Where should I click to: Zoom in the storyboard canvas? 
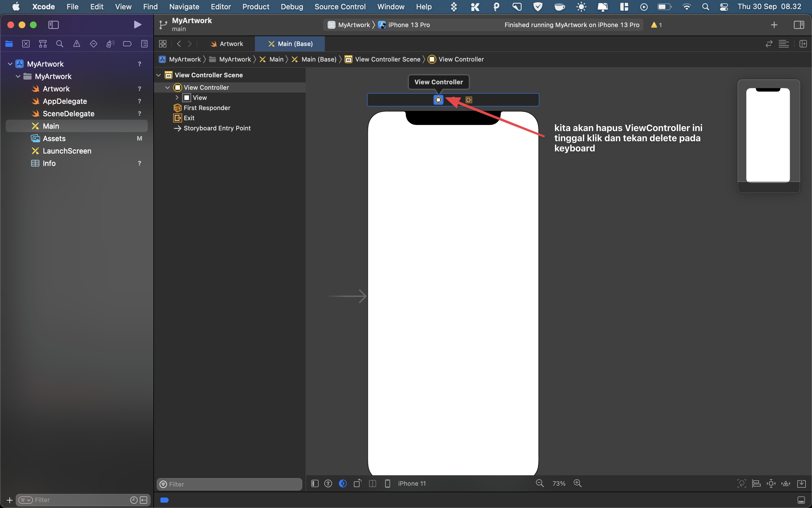(577, 483)
